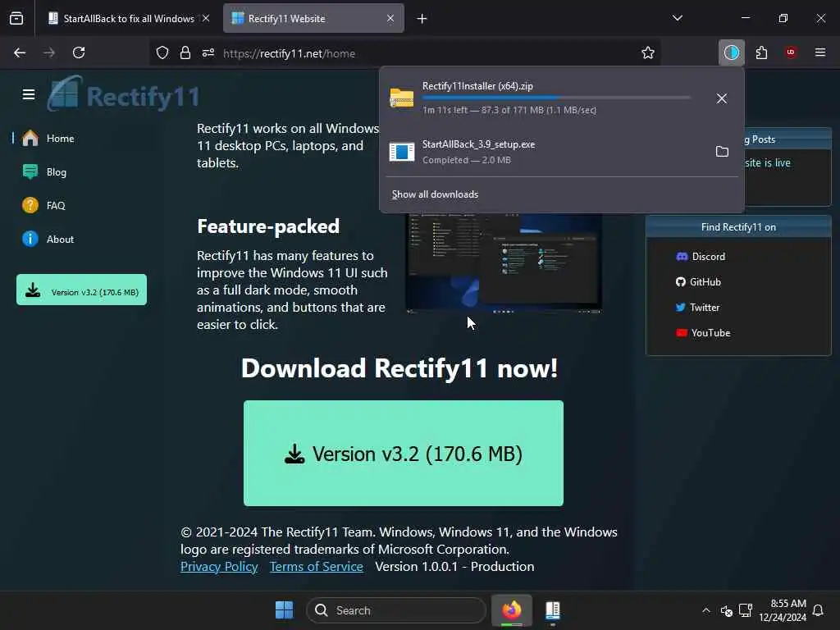
Task: Open a new browser tab
Action: [x=422, y=19]
